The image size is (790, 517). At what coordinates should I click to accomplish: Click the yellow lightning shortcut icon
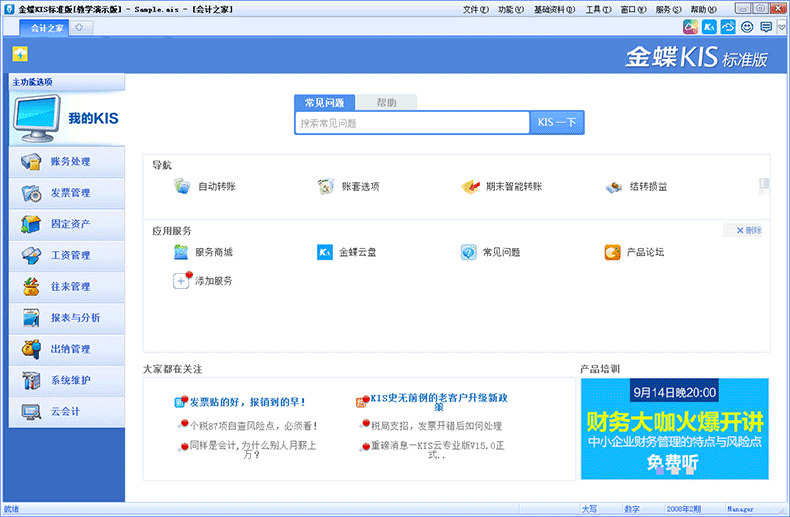(20, 55)
